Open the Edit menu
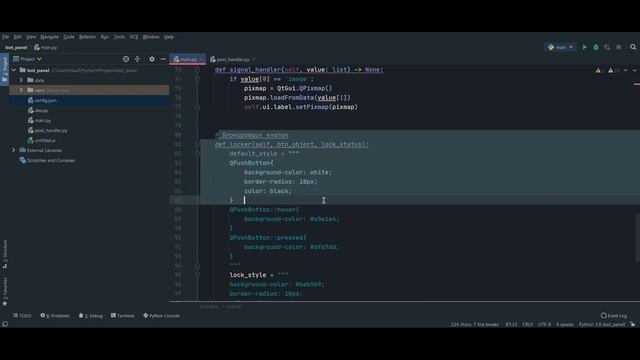Image resolution: width=640 pixels, height=360 pixels. pos(18,37)
